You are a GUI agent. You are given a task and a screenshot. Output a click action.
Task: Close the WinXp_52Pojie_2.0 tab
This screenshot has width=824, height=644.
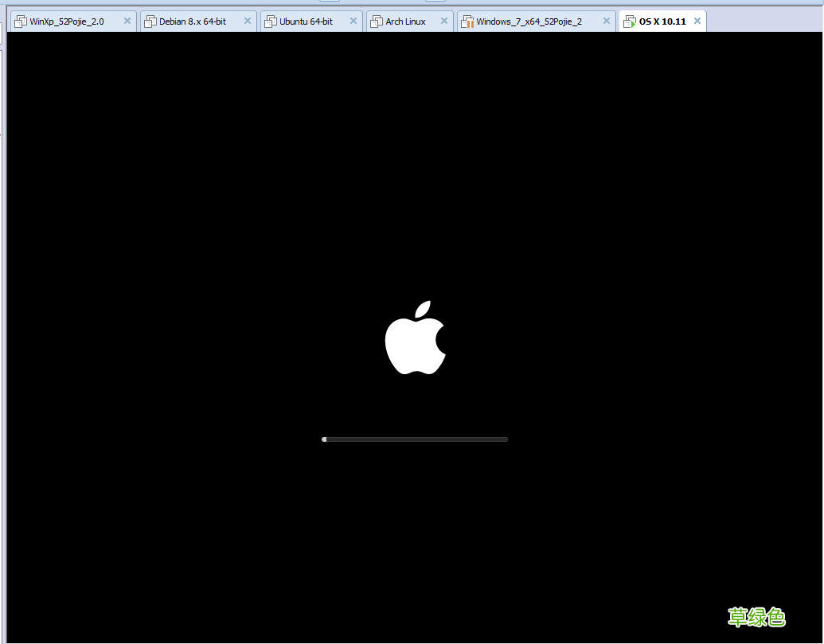coord(126,21)
